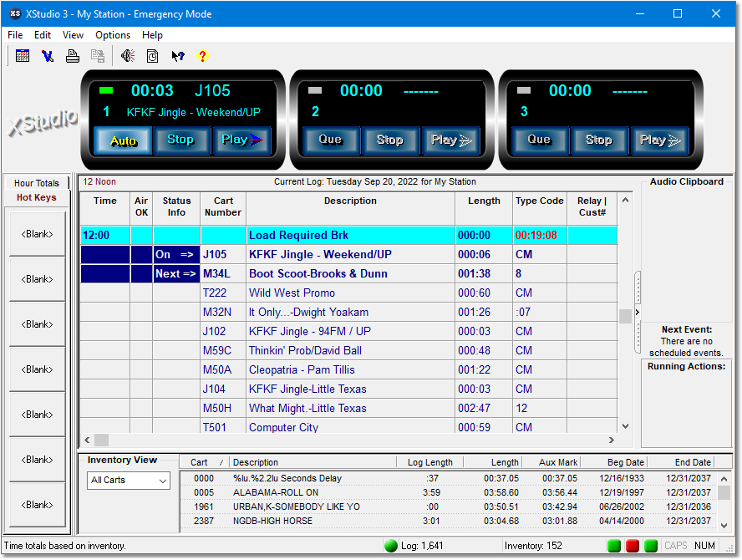The height and width of the screenshot is (560, 742).
Task: Click the red status indicator in status bar
Action: (633, 546)
